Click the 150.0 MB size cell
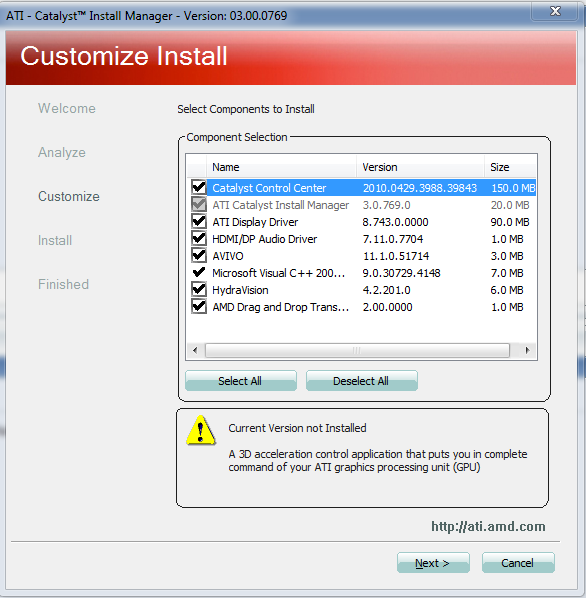 pyautogui.click(x=513, y=188)
